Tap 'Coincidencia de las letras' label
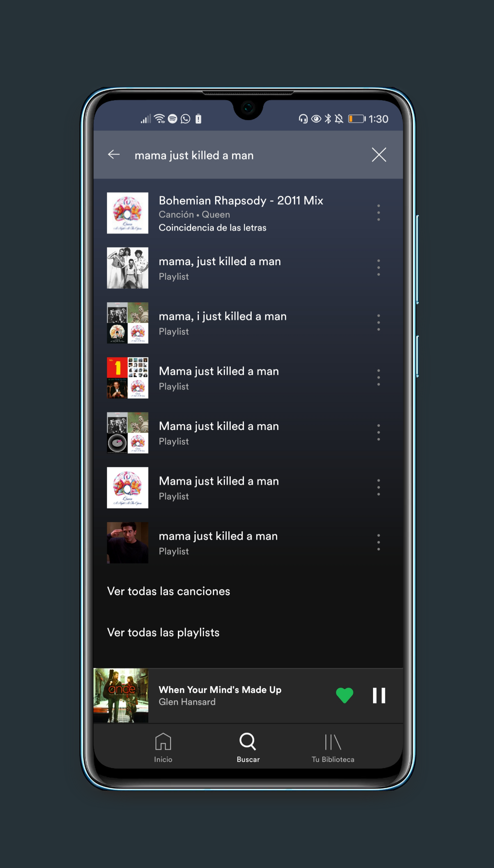The height and width of the screenshot is (868, 494). (x=212, y=228)
